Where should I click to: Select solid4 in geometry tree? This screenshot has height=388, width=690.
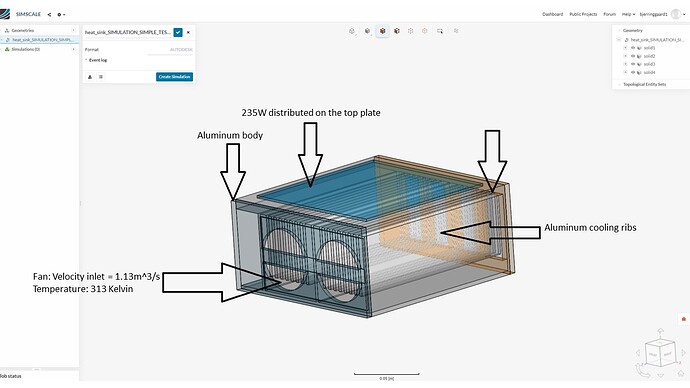[x=650, y=72]
